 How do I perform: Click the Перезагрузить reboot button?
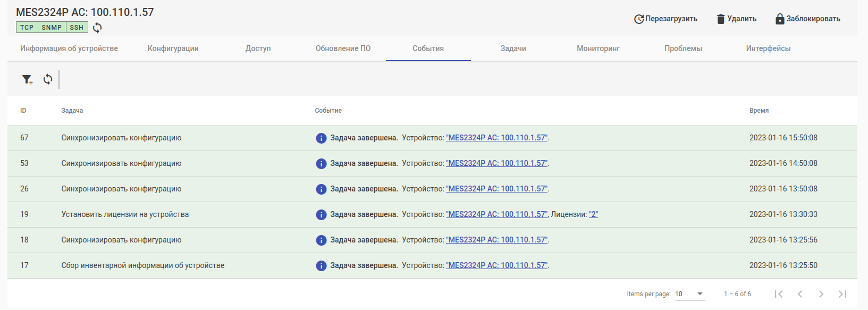665,19
